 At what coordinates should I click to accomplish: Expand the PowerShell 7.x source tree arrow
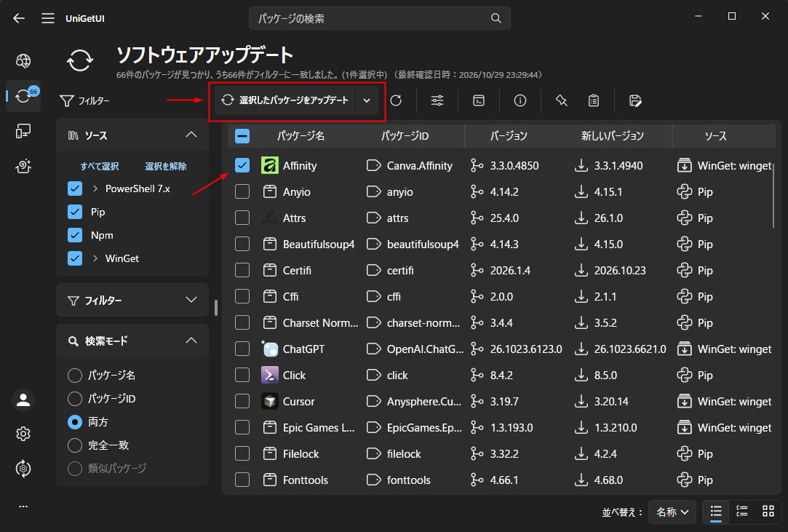pyautogui.click(x=95, y=188)
